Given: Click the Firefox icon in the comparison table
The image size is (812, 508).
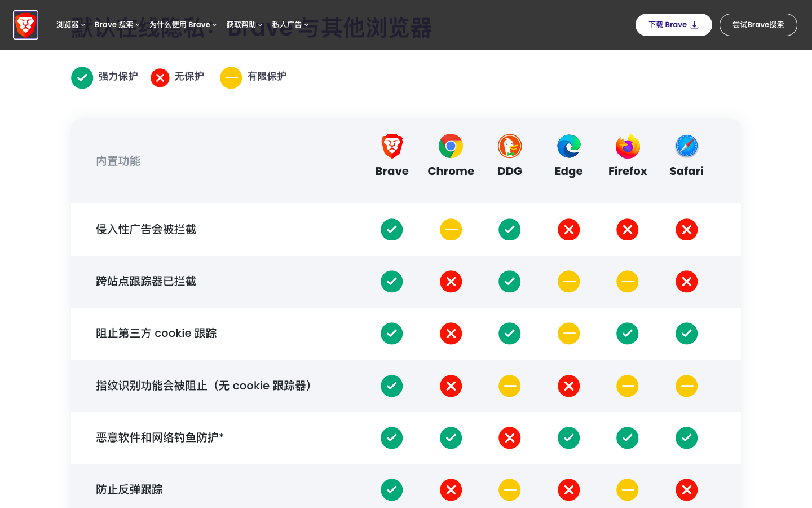Looking at the screenshot, I should [x=627, y=146].
